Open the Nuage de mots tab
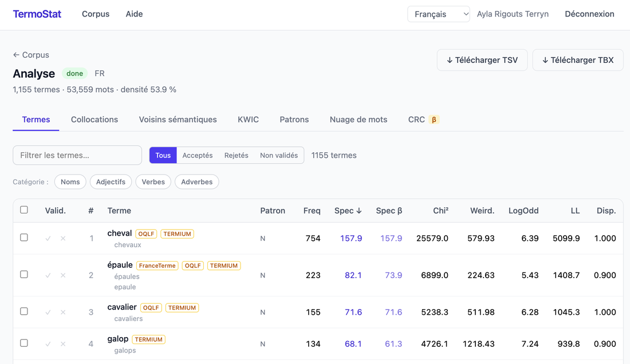The height and width of the screenshot is (364, 630). click(x=359, y=120)
